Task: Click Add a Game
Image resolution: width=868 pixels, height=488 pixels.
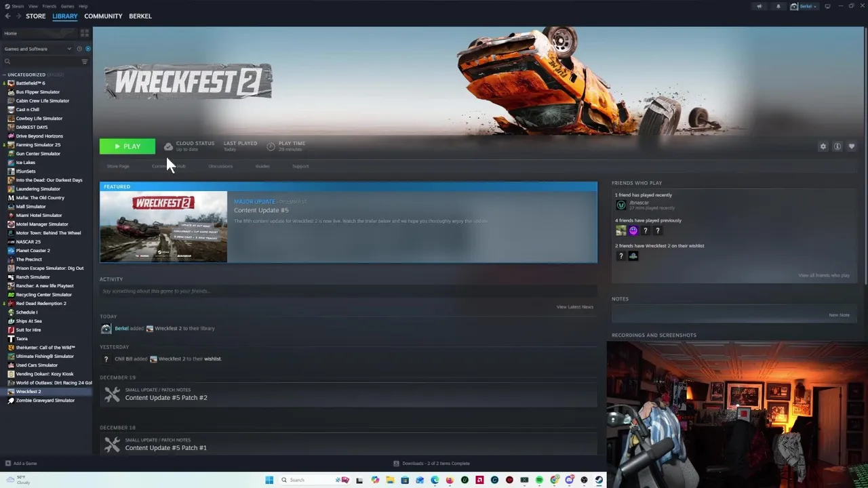Action: (20, 464)
